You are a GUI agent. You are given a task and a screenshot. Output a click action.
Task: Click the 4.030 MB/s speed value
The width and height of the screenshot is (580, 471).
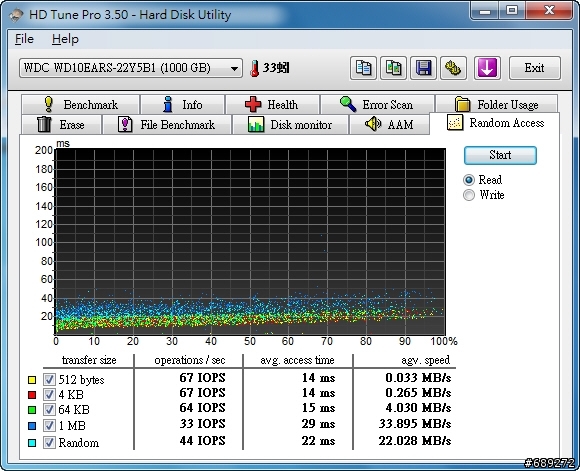(418, 408)
